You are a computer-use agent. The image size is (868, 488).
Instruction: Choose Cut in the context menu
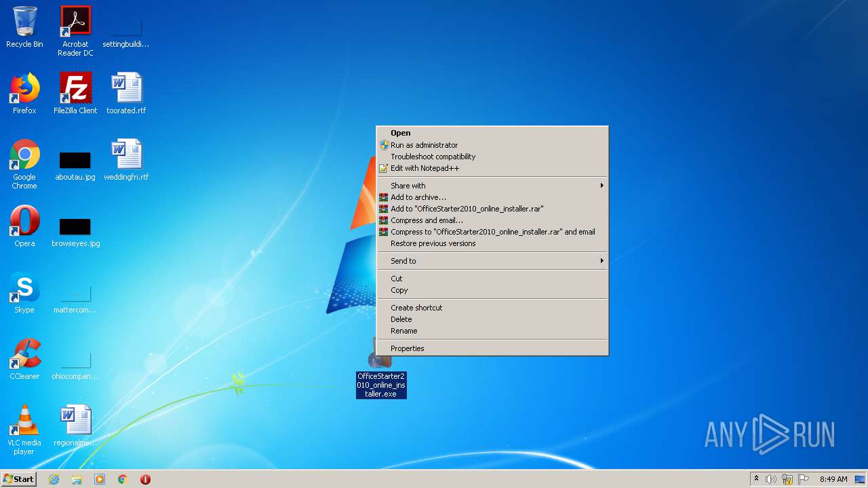(x=492, y=279)
